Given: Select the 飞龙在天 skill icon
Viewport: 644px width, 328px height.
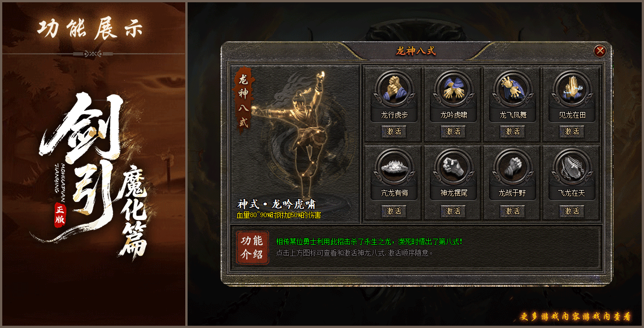Looking at the screenshot, I should point(571,167).
